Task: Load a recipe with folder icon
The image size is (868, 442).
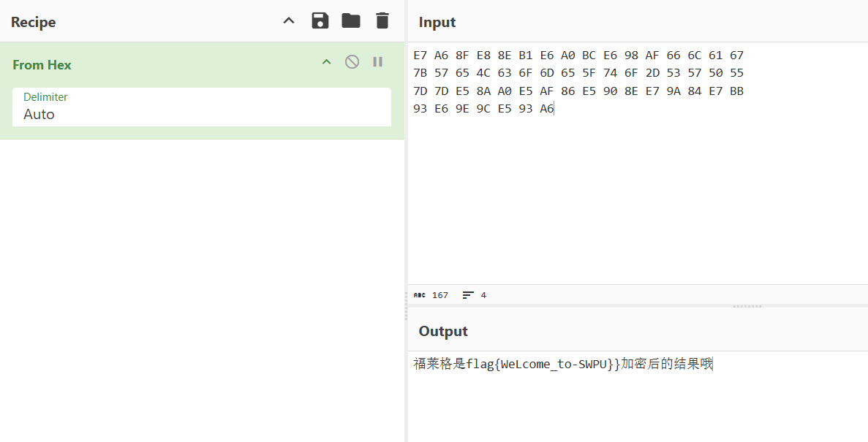Action: 351,21
